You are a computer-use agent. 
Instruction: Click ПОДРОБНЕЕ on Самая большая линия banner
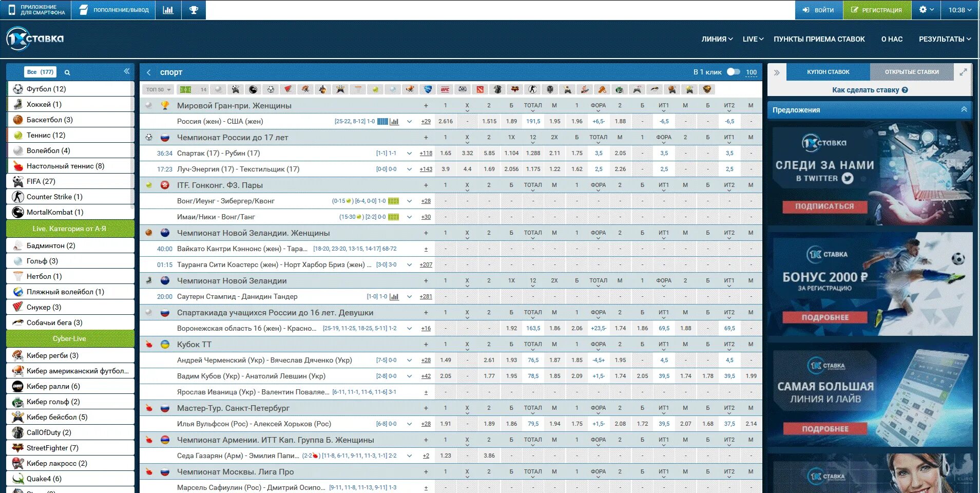pos(824,429)
